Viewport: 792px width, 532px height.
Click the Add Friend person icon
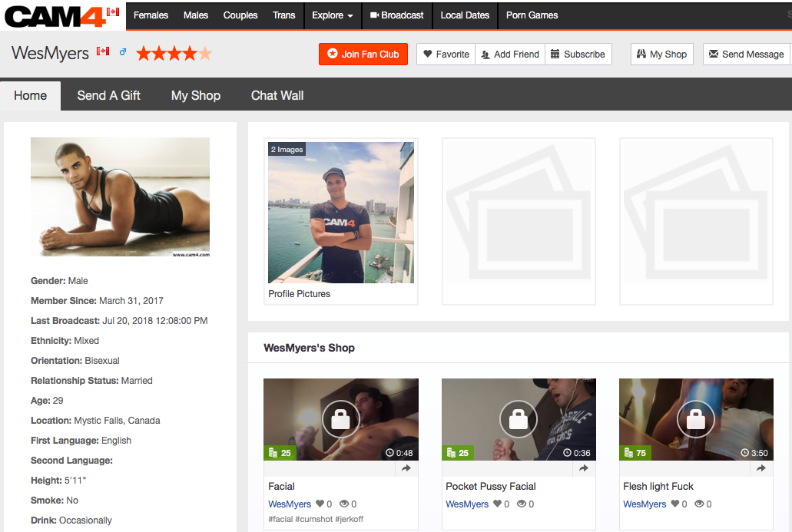[x=485, y=54]
